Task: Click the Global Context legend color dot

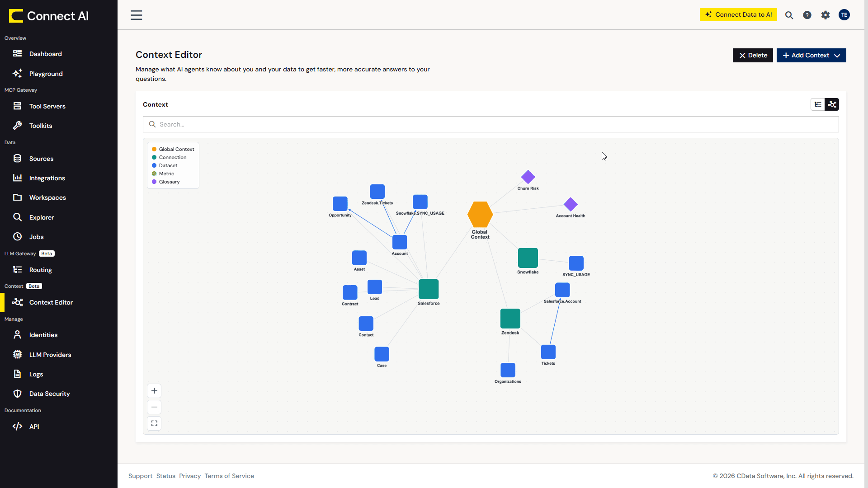Action: (x=154, y=149)
